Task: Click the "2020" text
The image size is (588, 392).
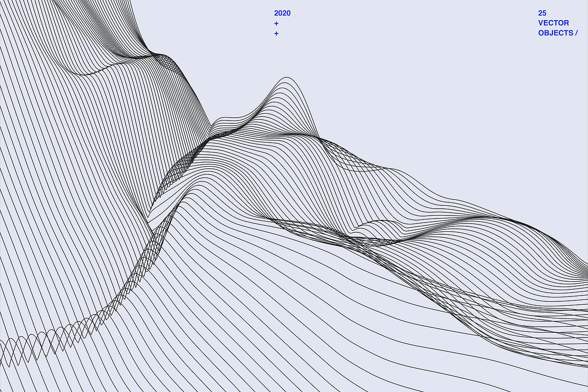Action: coord(282,13)
